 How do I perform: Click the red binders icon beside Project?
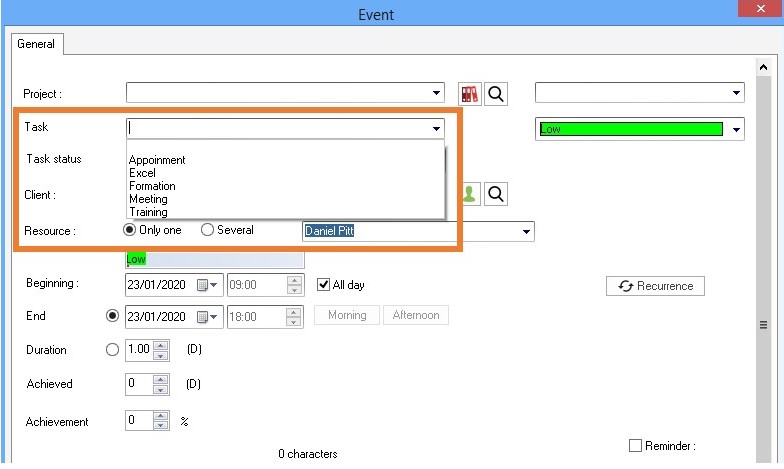coord(470,94)
